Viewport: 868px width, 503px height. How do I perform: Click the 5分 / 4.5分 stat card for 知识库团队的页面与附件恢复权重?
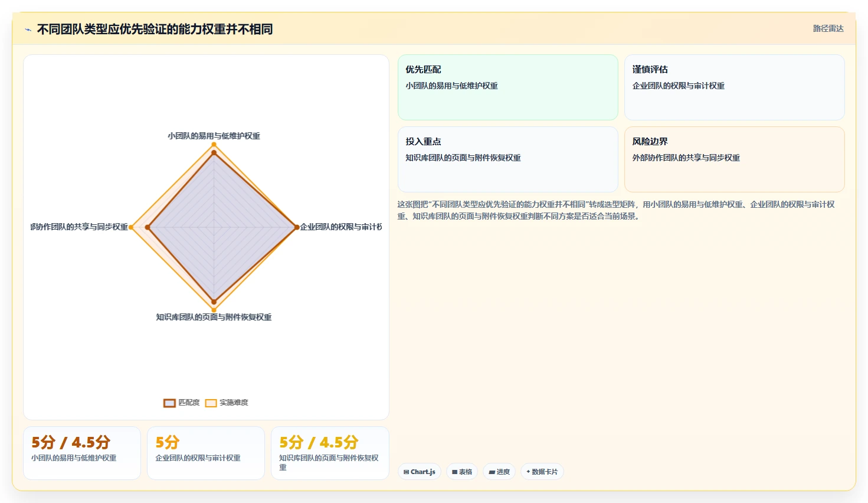point(330,453)
